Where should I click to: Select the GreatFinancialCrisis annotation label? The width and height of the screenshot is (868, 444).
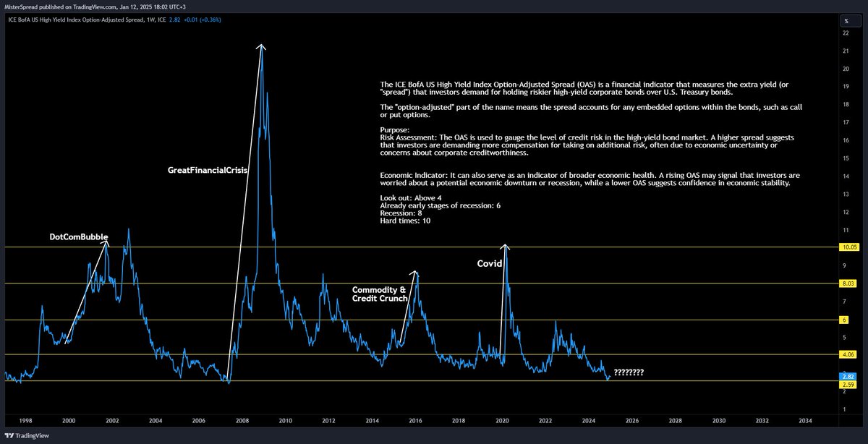tap(207, 171)
